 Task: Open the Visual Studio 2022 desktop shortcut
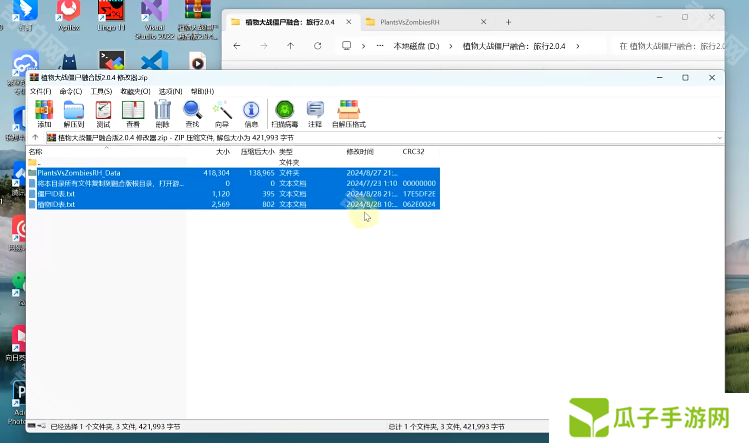(154, 19)
